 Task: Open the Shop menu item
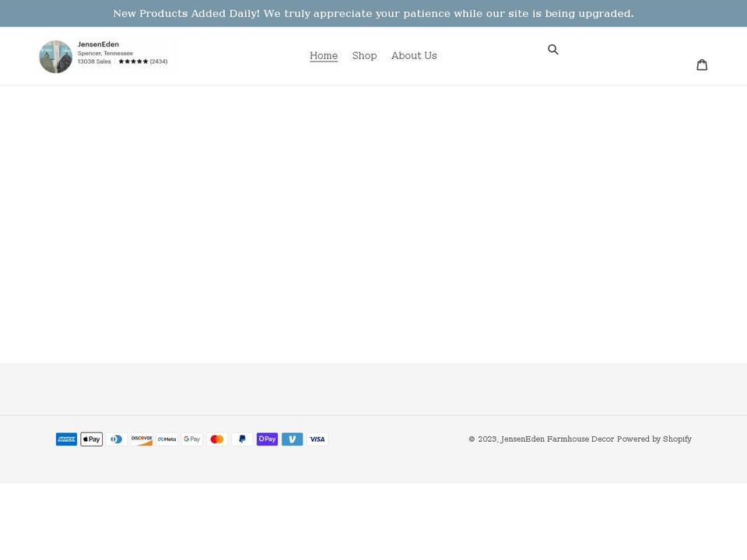pyautogui.click(x=364, y=56)
